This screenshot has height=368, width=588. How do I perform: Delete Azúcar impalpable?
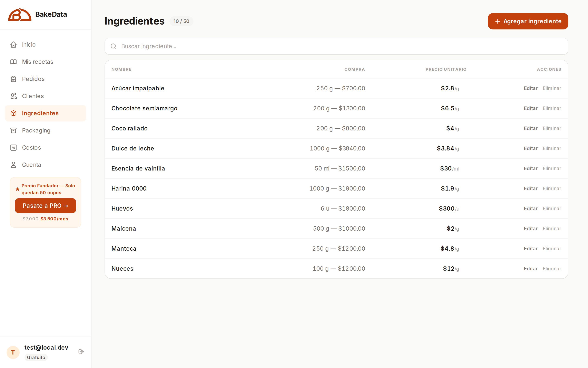tap(552, 88)
